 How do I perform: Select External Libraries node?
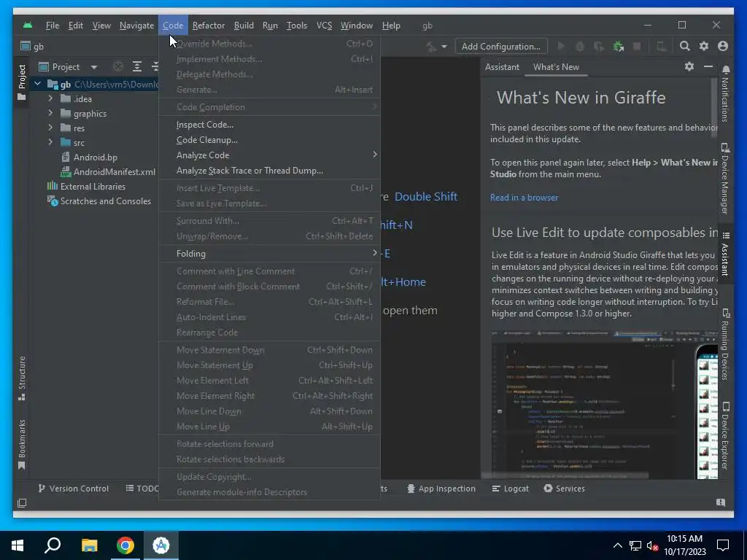click(x=86, y=186)
